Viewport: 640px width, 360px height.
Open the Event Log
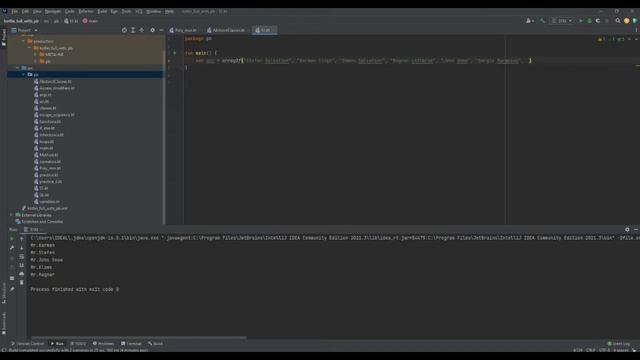point(619,344)
